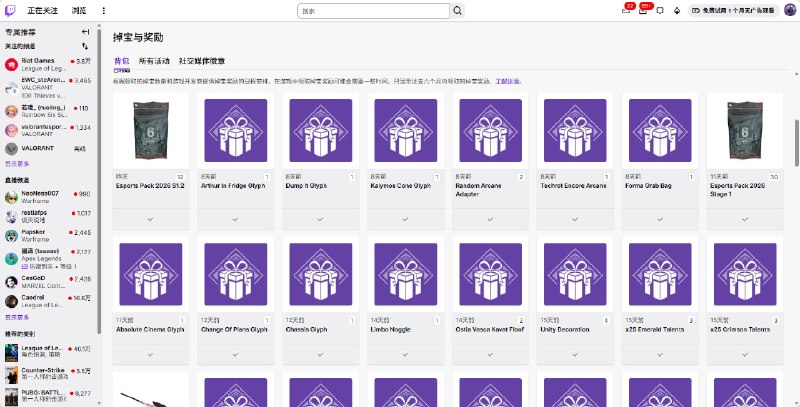The height and width of the screenshot is (407, 800).
Task: Expand checkmark under Chassis Glyph
Action: pos(320,354)
